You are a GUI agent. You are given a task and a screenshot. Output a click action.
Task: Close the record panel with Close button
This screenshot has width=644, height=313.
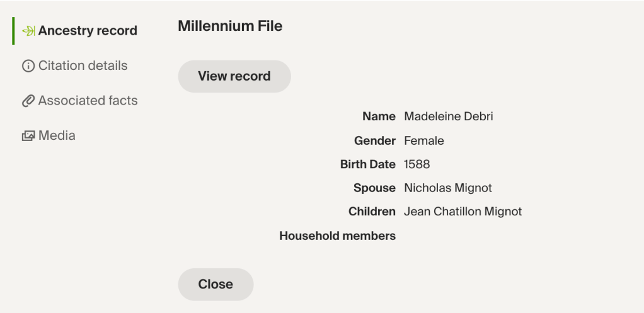pos(216,284)
